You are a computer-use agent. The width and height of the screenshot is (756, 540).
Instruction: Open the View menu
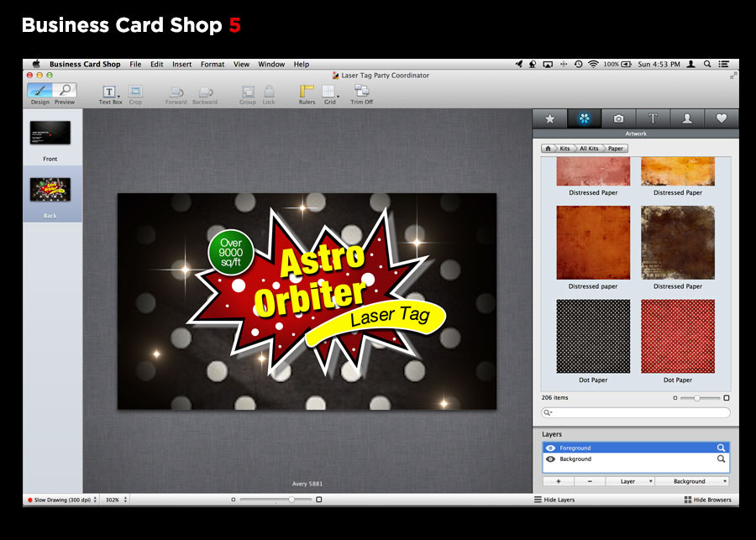[x=242, y=64]
